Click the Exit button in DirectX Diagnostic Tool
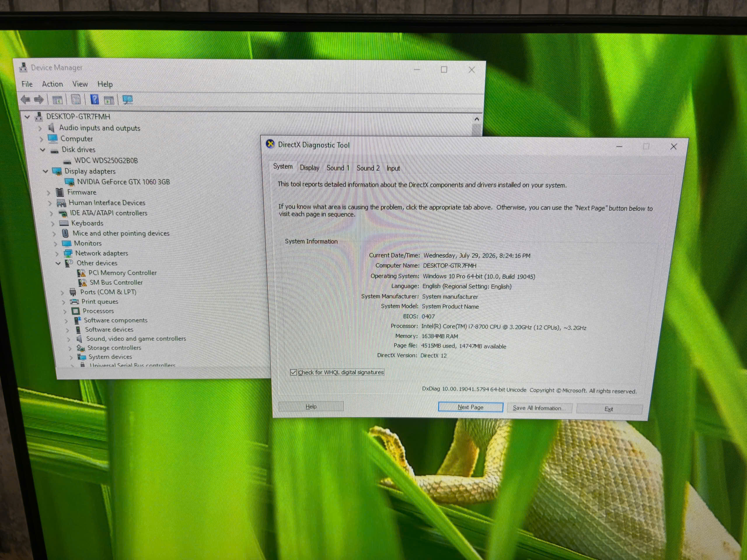 pos(609,409)
